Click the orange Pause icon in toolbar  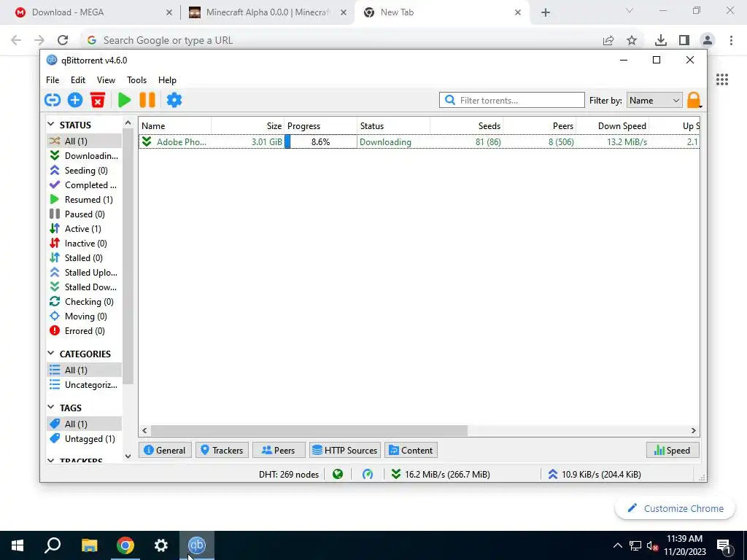tap(147, 100)
